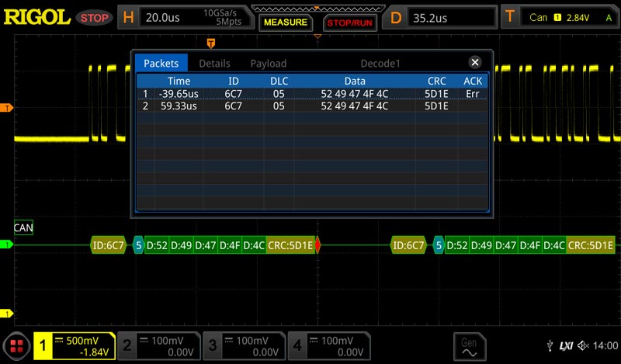The height and width of the screenshot is (364, 621).
Task: Click the LXI network icon
Action: coord(565,345)
